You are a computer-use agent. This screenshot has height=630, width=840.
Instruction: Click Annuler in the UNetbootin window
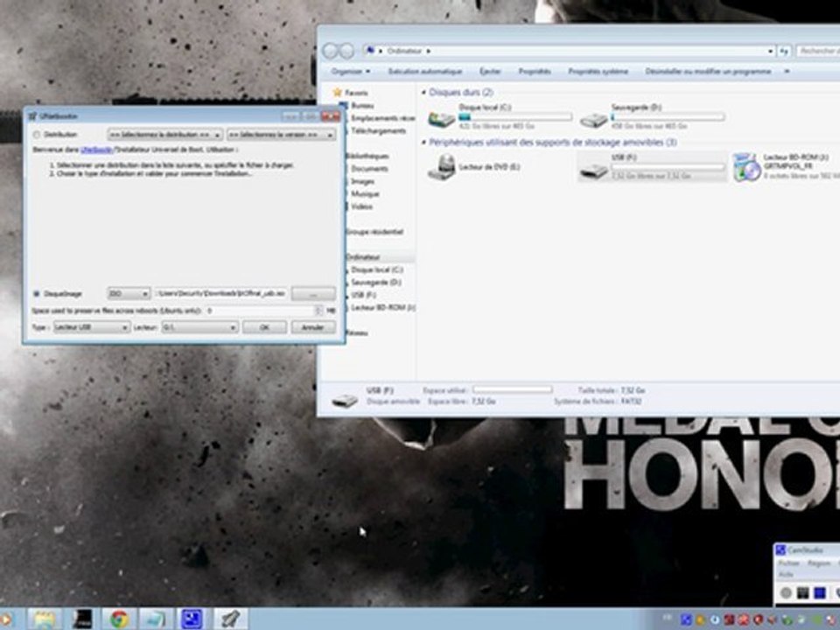click(x=313, y=326)
